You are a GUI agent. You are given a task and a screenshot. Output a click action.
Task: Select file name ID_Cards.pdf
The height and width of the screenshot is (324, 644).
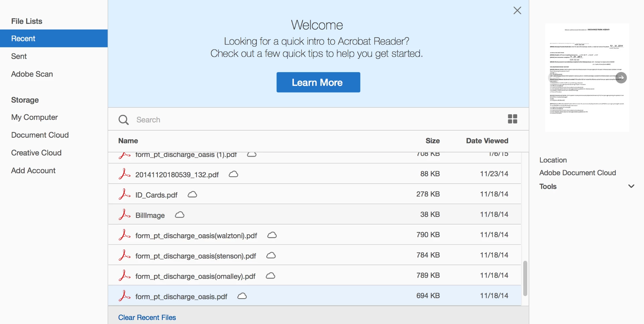click(156, 195)
